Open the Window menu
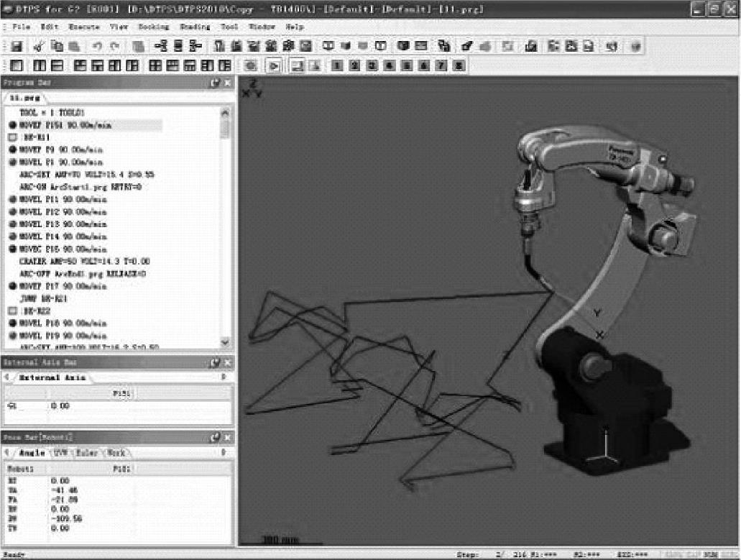This screenshot has height=560, width=741. 262,27
